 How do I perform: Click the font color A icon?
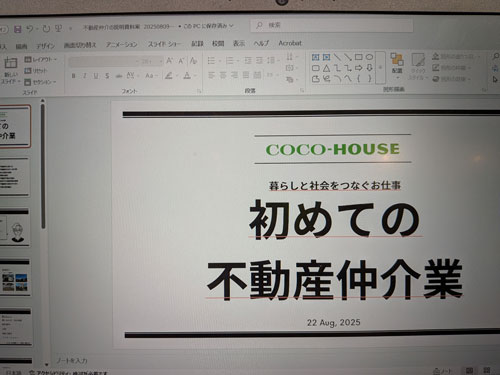[187, 76]
